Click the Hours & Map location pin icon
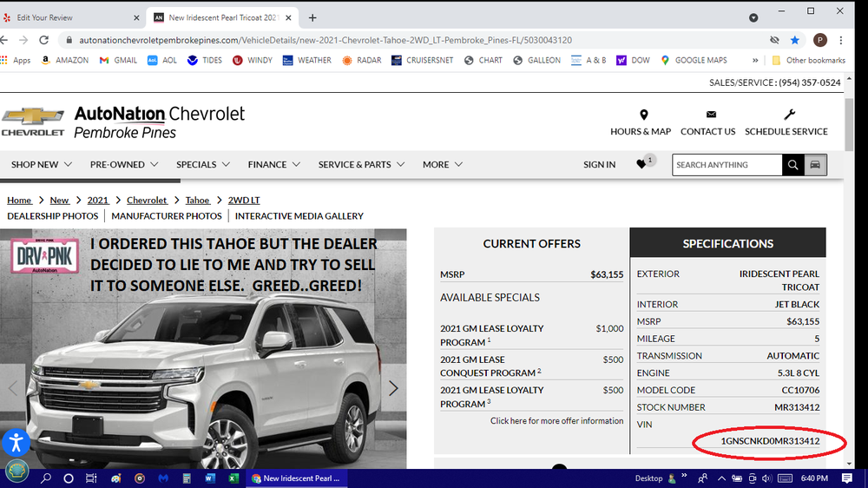Screen dimensions: 868x488 click(643, 115)
